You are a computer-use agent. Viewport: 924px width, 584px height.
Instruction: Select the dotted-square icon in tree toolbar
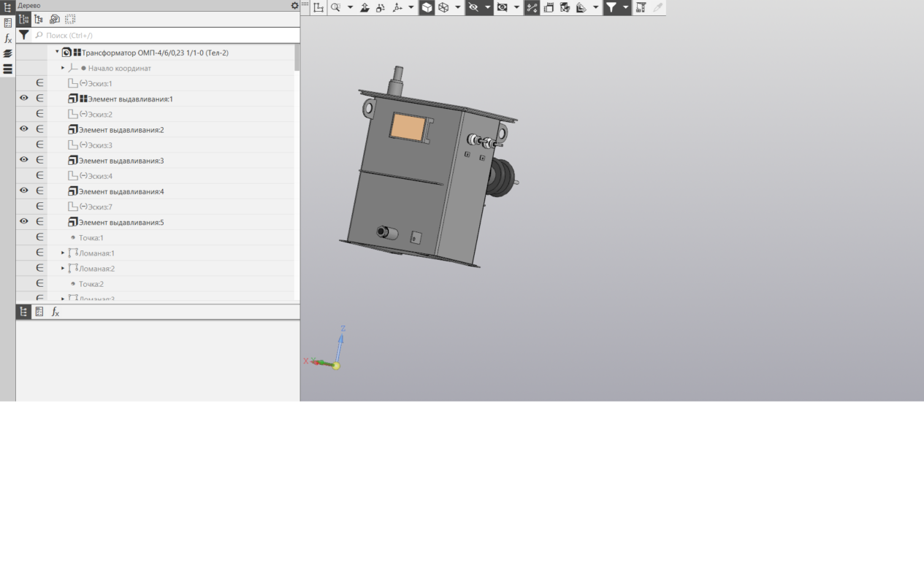[70, 19]
